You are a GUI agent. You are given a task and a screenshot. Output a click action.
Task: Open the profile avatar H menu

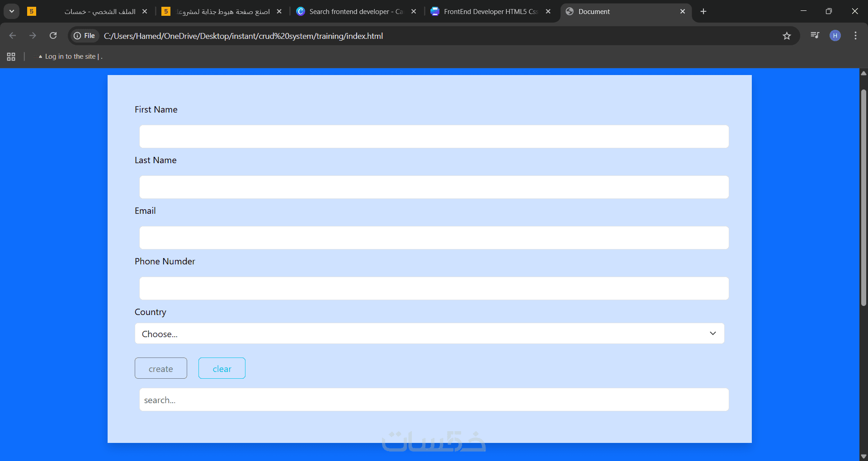[835, 36]
